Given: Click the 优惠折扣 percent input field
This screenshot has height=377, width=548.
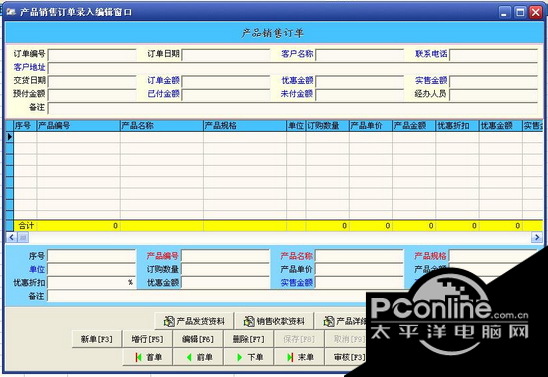Looking at the screenshot, I should 92,283.
